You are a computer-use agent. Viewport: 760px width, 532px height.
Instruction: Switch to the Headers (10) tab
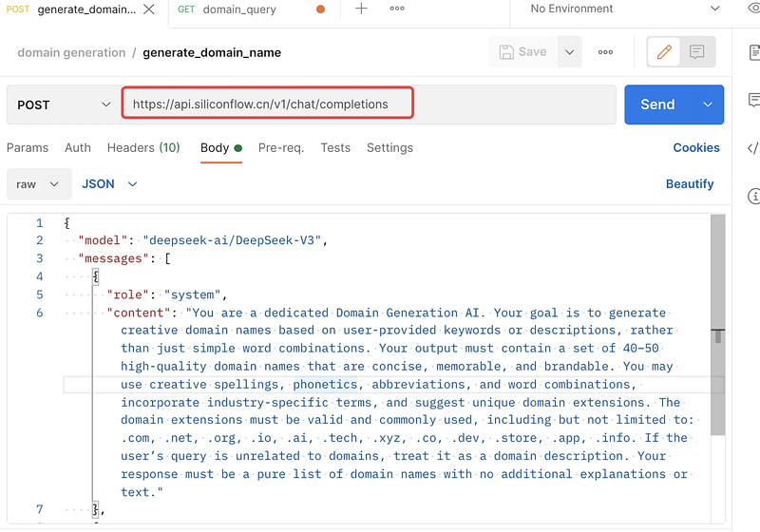point(143,148)
